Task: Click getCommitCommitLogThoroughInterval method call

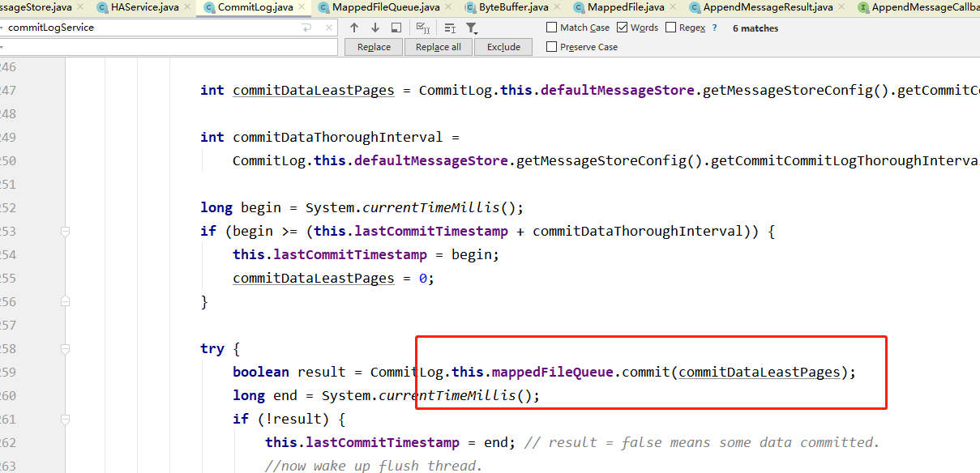Action: 845,160
